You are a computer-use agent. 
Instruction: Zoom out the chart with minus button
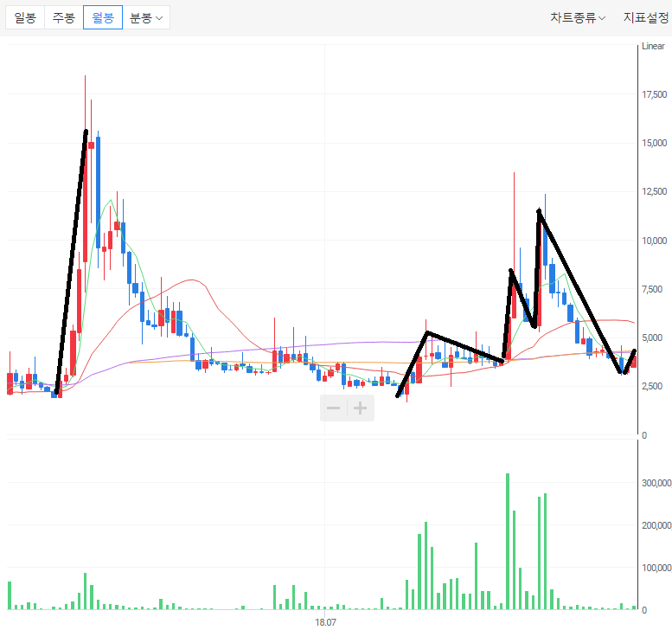(x=334, y=408)
